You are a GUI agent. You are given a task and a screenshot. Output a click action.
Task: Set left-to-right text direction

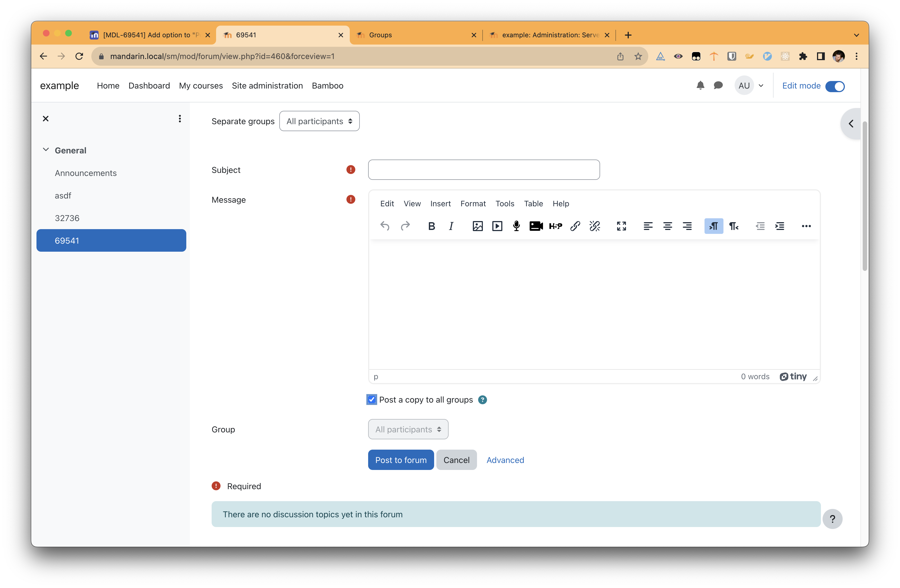pyautogui.click(x=714, y=226)
